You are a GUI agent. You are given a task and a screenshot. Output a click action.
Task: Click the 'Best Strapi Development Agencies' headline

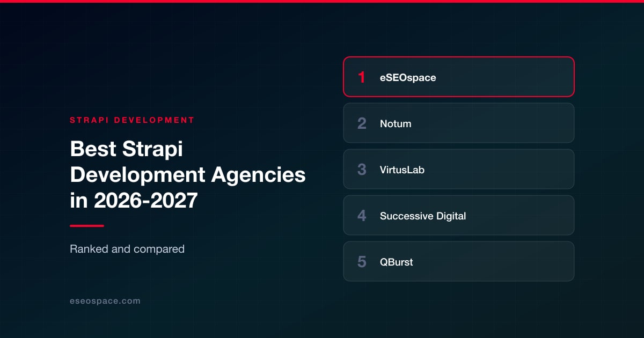click(x=188, y=175)
